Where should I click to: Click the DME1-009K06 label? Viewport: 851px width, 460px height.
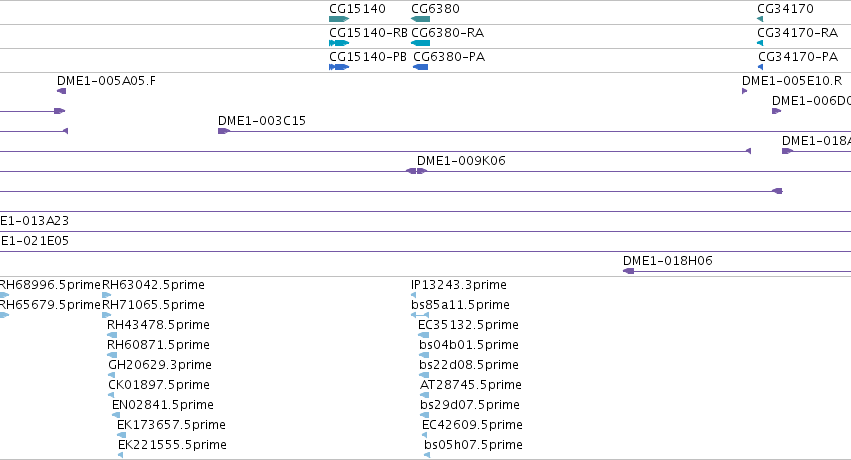[x=461, y=161]
